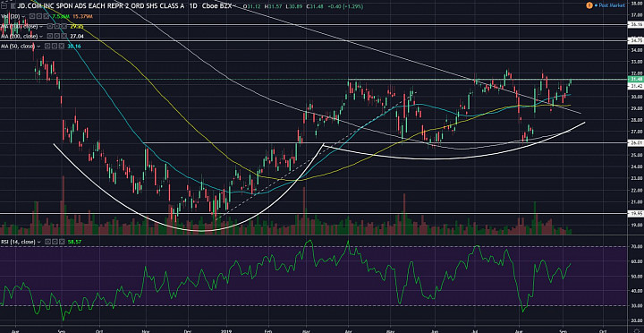
Task: Hide the MA (50, close) indicator
Action: point(47,46)
